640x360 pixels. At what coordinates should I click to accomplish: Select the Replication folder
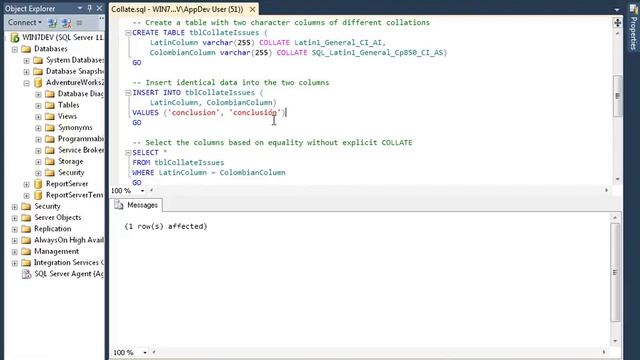(52, 229)
